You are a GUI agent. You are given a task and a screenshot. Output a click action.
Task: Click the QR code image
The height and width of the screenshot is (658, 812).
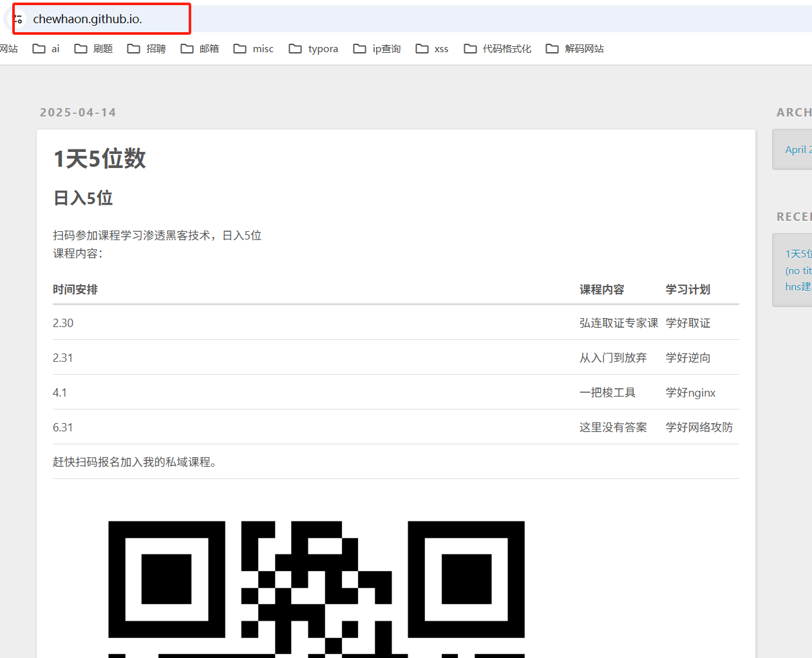316,589
